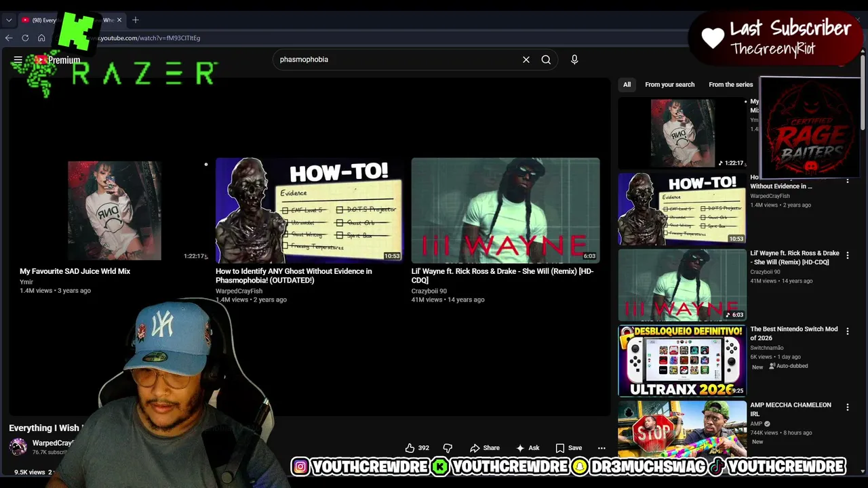This screenshot has width=868, height=488.
Task: Select the All filter chip
Action: coord(627,85)
